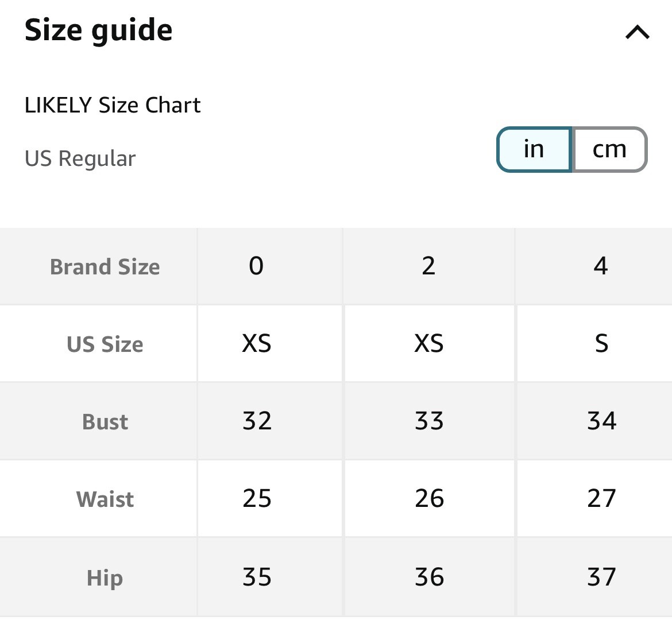Click brand size 0 cell
The width and height of the screenshot is (672, 624).
pyautogui.click(x=256, y=266)
